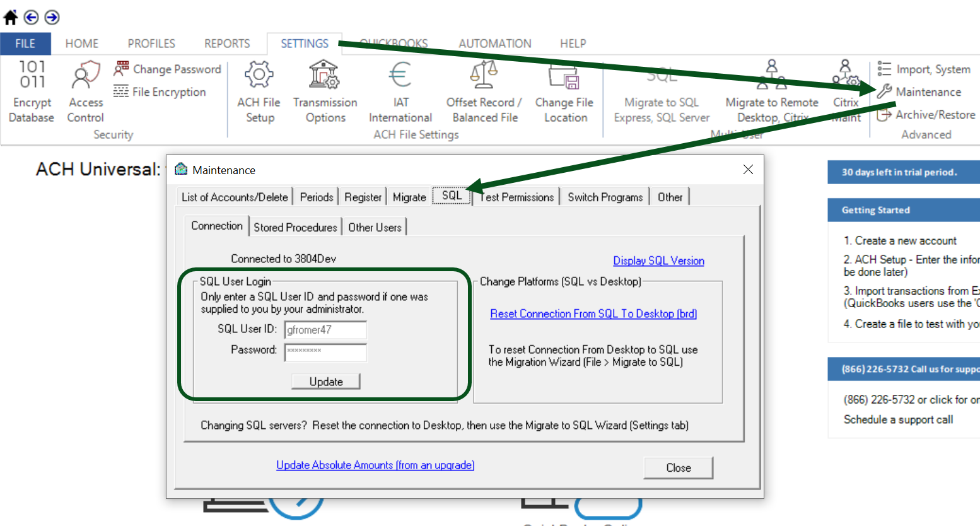The height and width of the screenshot is (526, 980).
Task: Open Other tab in Maintenance
Action: point(670,197)
